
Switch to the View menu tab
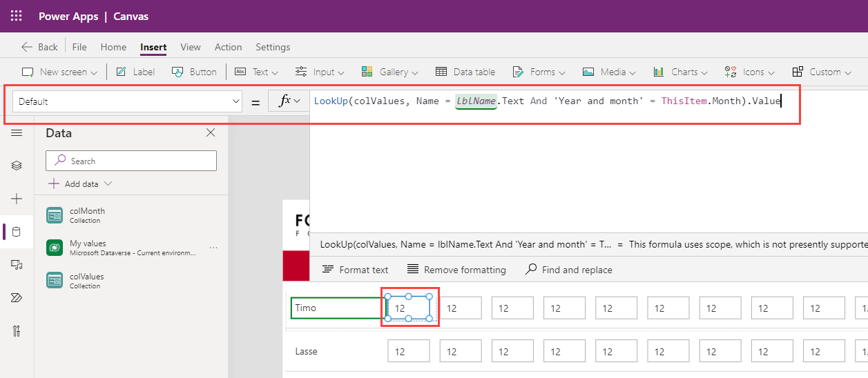(x=191, y=47)
